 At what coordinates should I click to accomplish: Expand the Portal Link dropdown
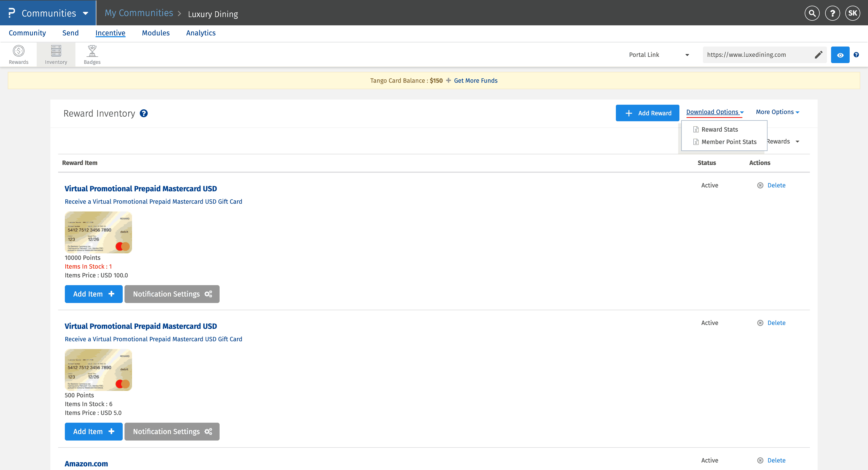pyautogui.click(x=659, y=55)
